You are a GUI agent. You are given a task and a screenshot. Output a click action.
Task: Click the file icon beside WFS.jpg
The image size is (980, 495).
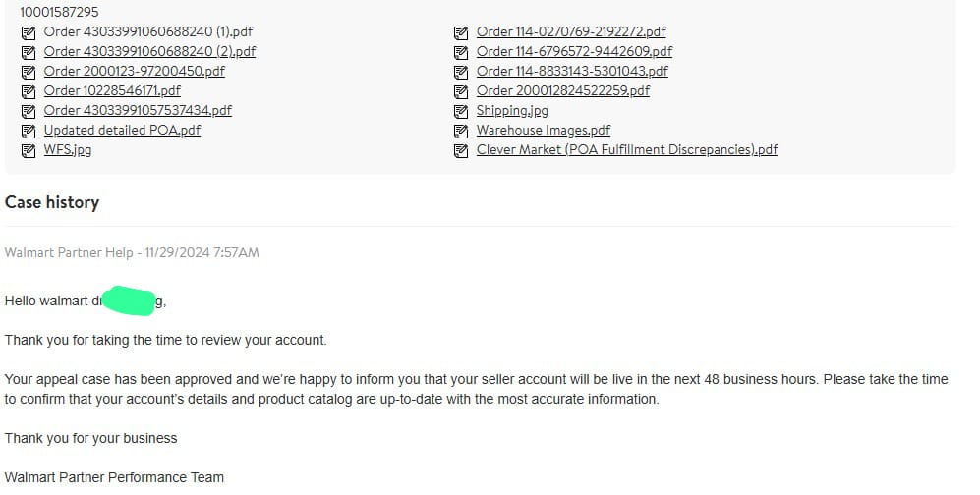point(28,150)
